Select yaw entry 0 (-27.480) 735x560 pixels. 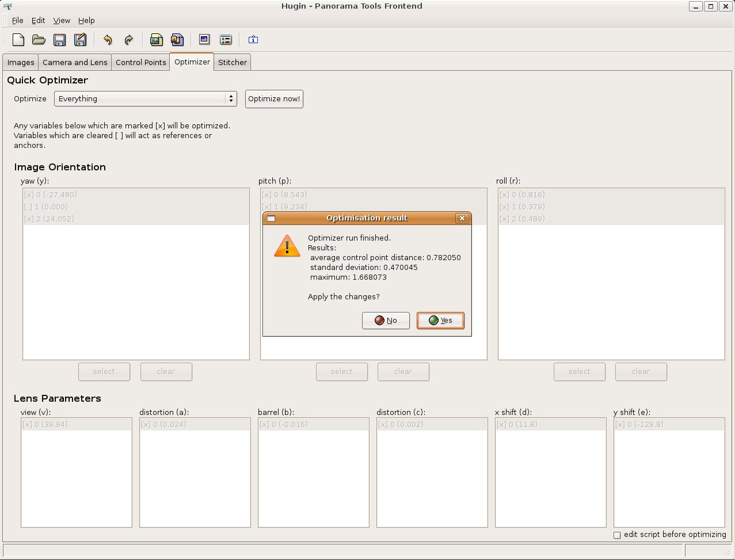pos(136,195)
